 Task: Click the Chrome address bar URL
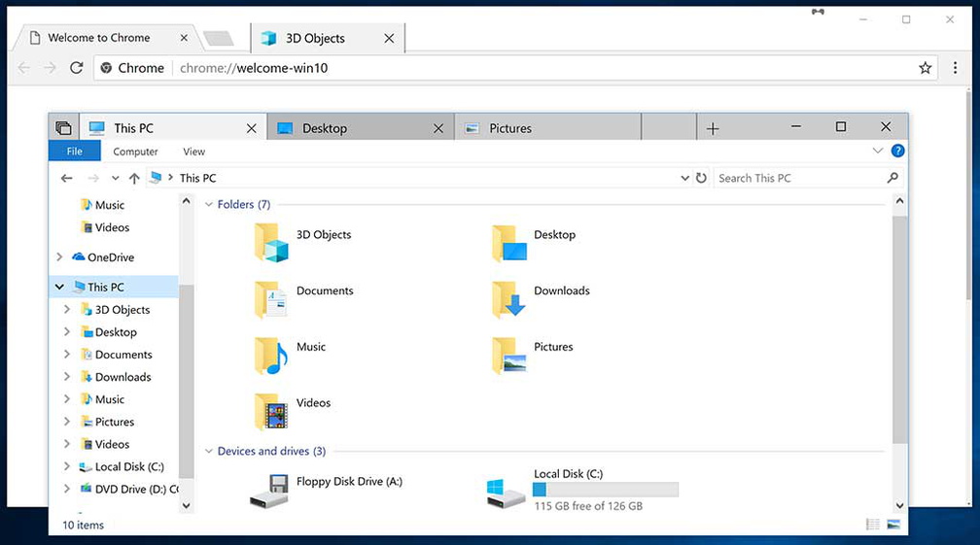click(x=253, y=67)
